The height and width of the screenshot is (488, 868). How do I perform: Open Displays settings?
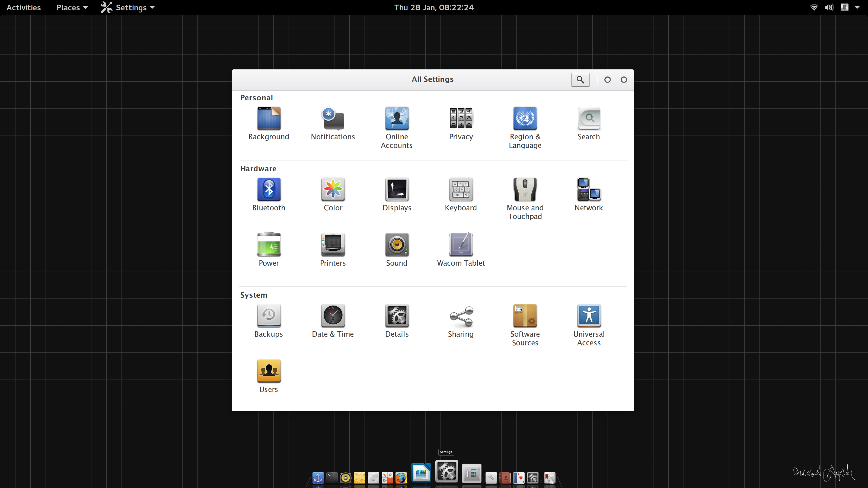tap(397, 195)
